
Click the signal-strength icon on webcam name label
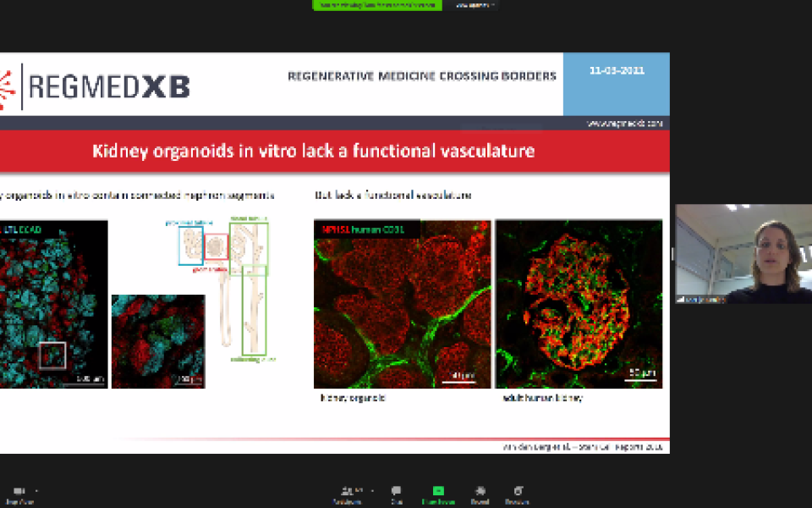(680, 299)
